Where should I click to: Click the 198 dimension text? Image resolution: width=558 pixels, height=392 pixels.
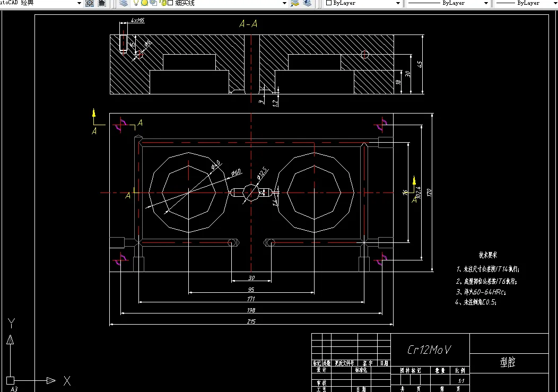(251, 310)
